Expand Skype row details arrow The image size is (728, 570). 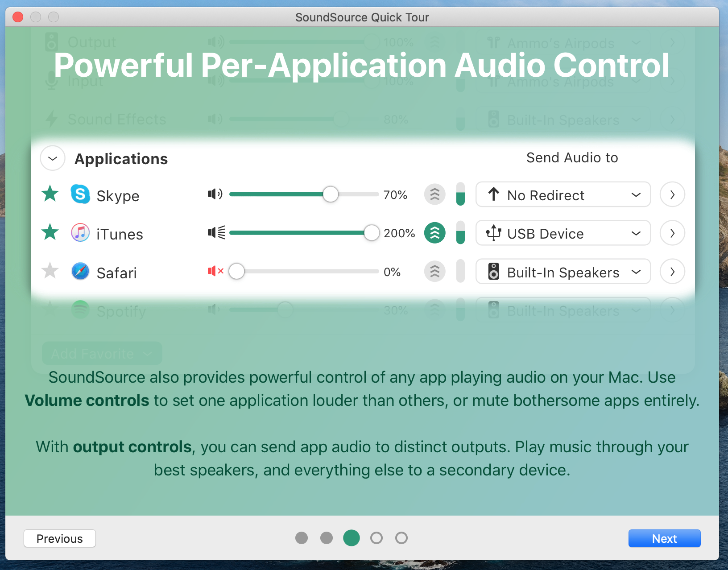[672, 194]
